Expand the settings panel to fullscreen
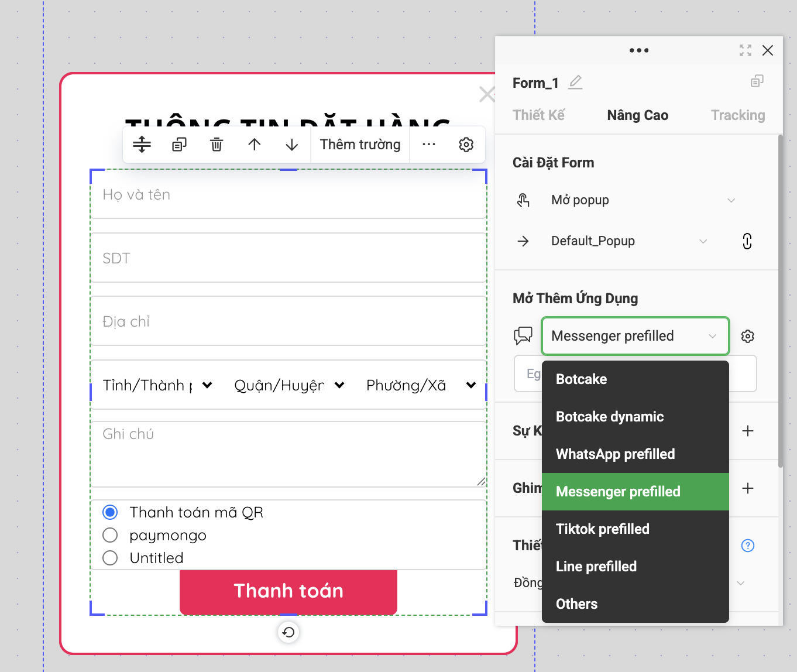 [745, 50]
